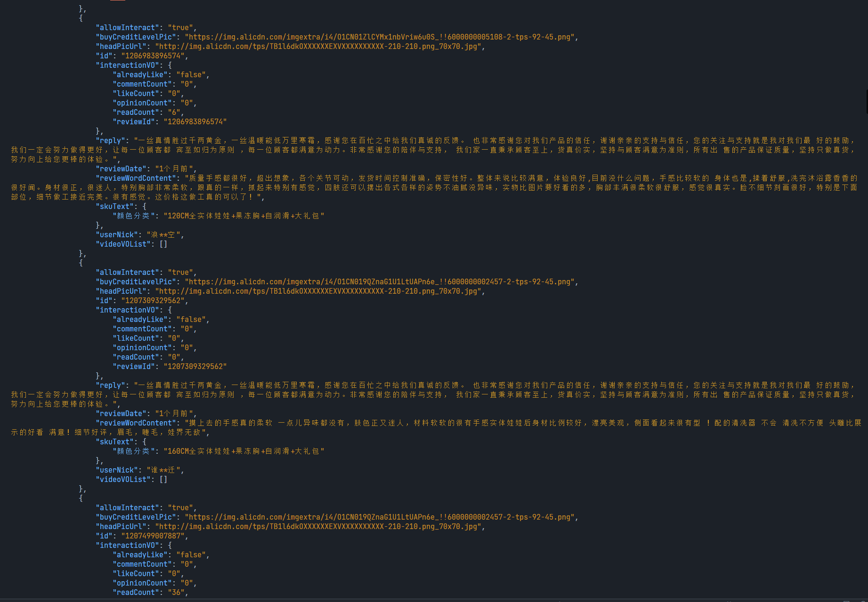Click the opinionCount line above readCount 36
This screenshot has height=602, width=868.
[x=155, y=583]
